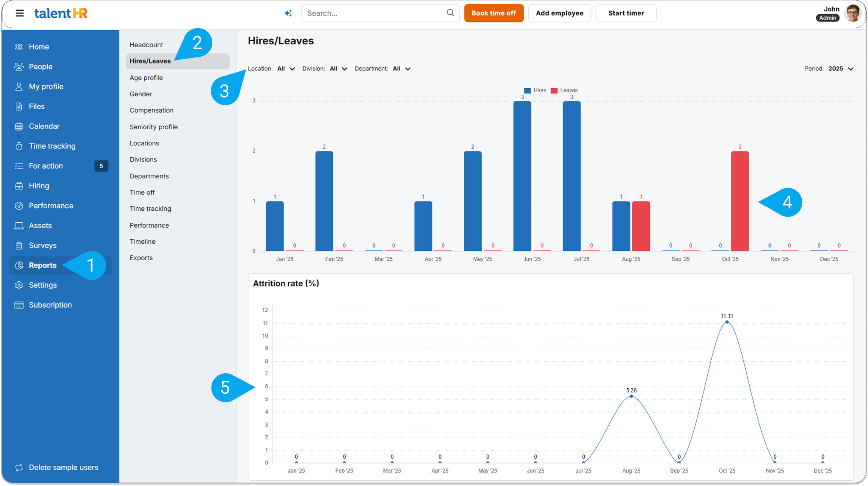Click the Surveys clipboard icon
This screenshot has width=868, height=486.
pos(19,246)
